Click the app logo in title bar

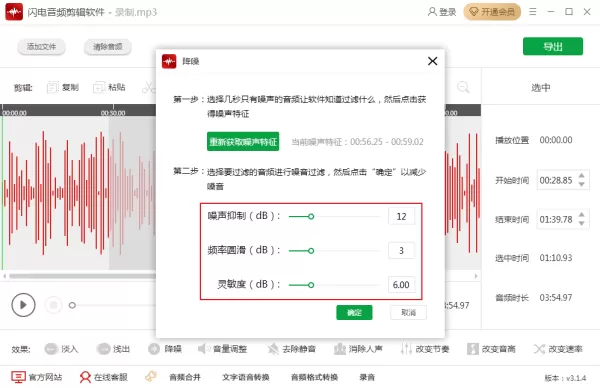14,12
